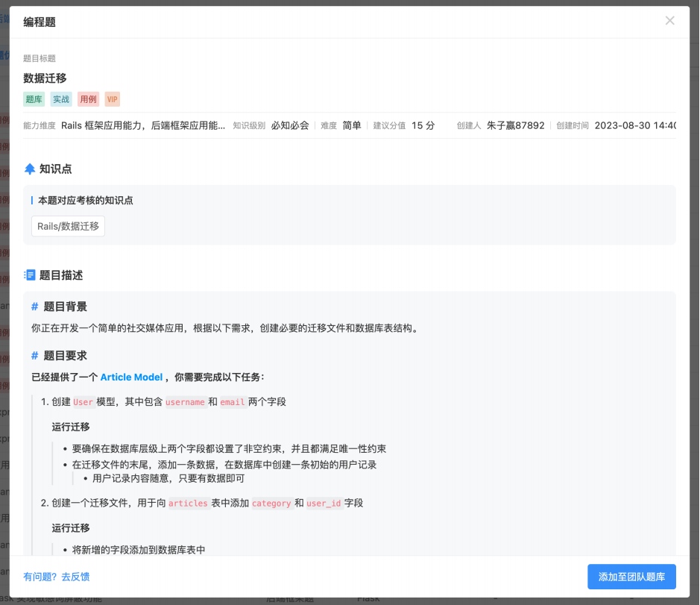Click the green 题库 tag
700x605 pixels.
pyautogui.click(x=34, y=99)
